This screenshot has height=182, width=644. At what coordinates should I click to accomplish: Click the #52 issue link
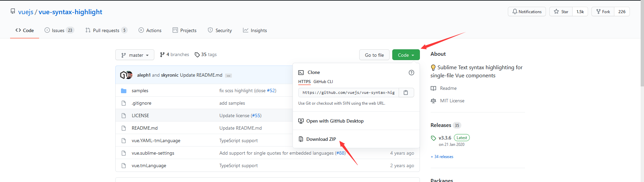tap(271, 90)
